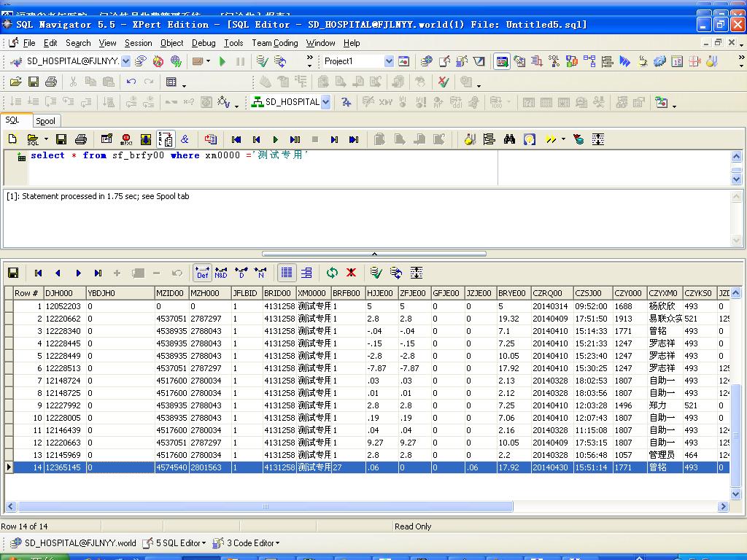
Task: Click the green Execute button in main toolbar
Action: (x=222, y=61)
